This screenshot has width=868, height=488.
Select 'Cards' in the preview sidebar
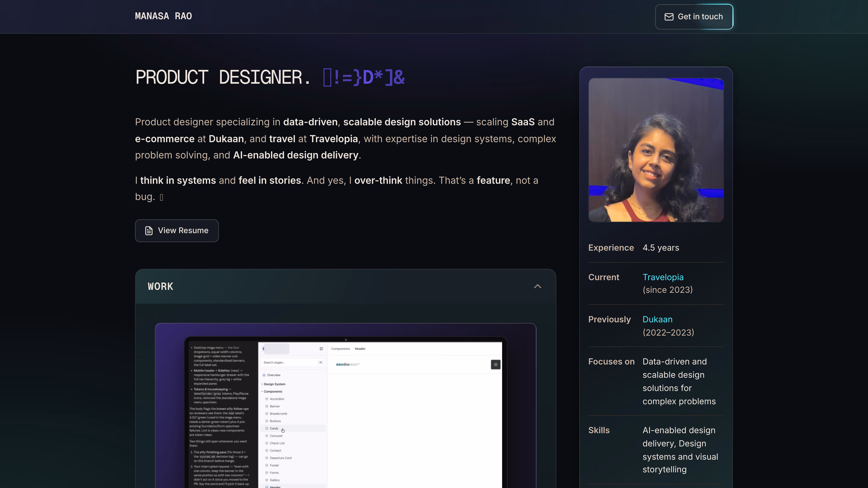point(274,428)
